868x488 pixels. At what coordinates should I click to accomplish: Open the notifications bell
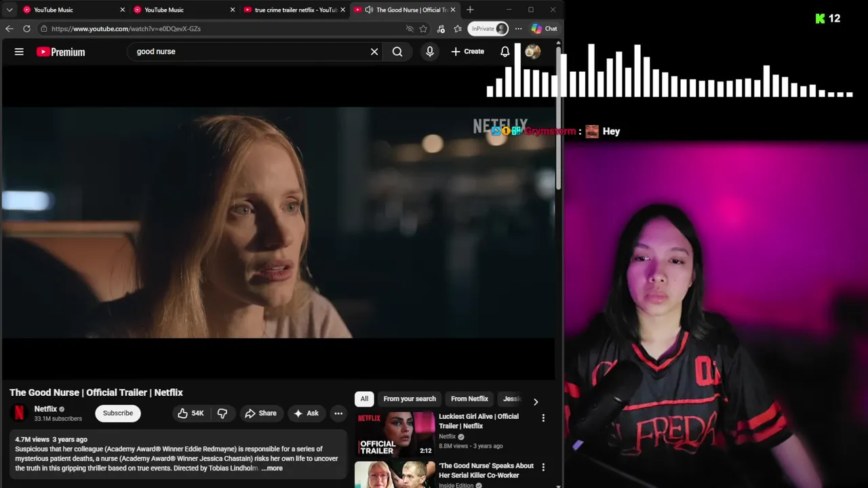(x=505, y=52)
